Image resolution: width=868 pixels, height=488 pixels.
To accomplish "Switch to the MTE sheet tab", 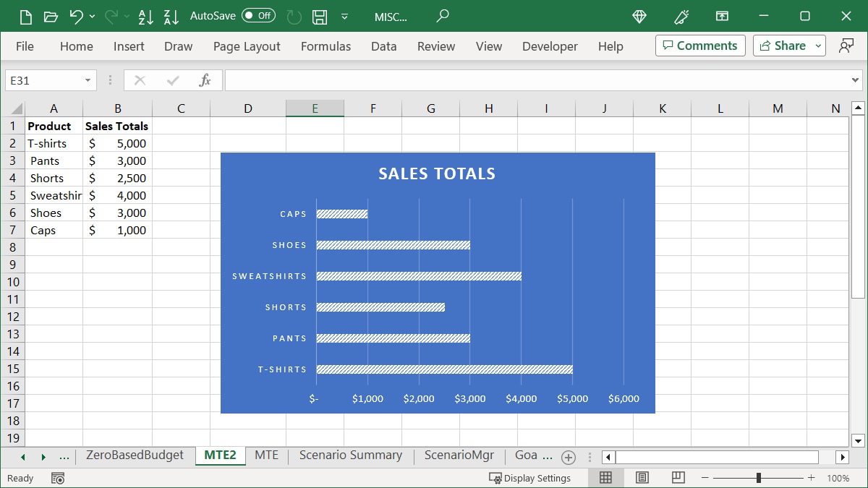I will point(267,455).
